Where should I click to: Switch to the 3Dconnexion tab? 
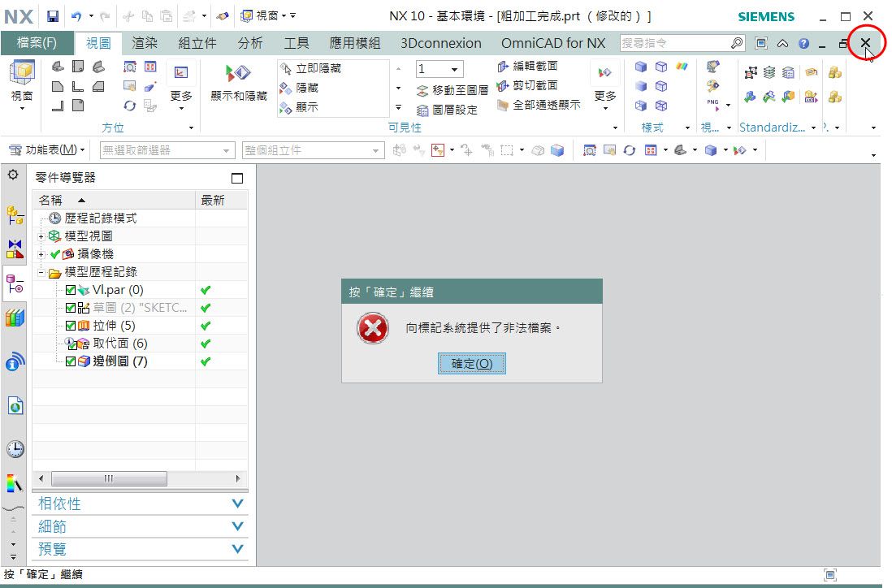441,43
